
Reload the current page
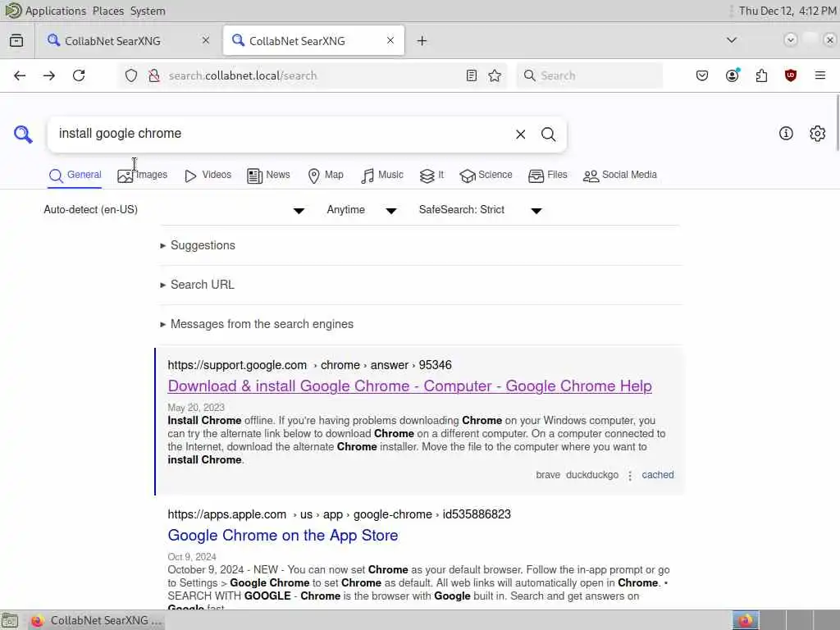[x=79, y=75]
